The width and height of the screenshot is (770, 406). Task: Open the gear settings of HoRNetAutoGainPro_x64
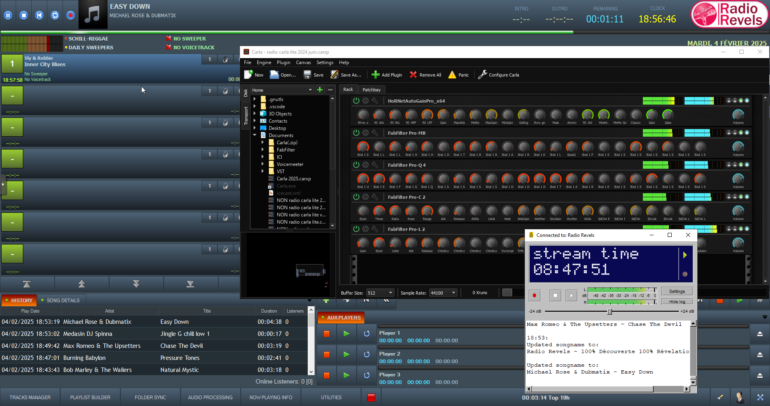[365, 101]
